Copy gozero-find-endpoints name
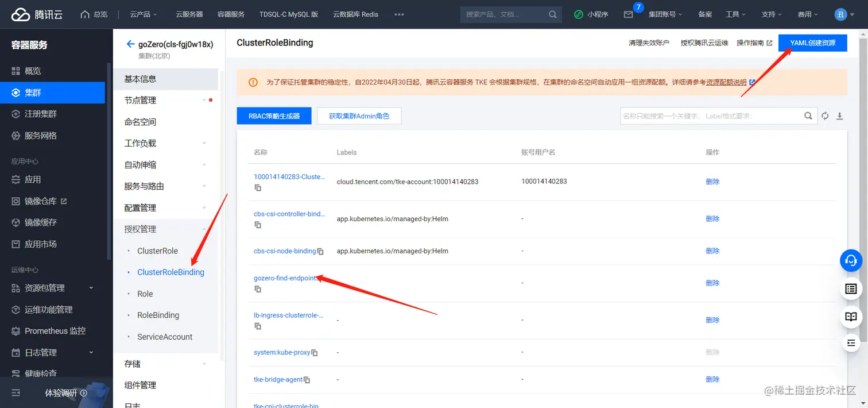The width and height of the screenshot is (868, 408). 258,289
